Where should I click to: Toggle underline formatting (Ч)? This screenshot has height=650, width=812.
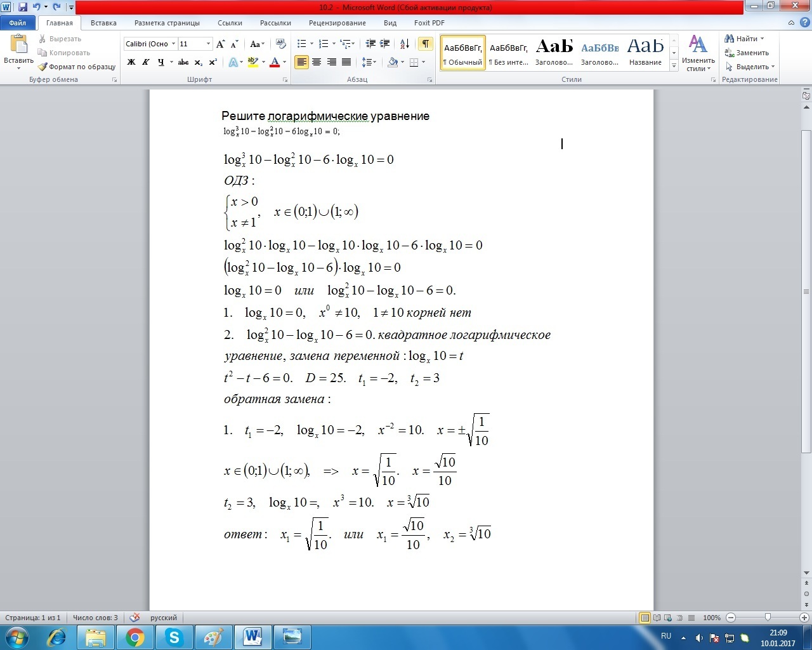[x=160, y=62]
